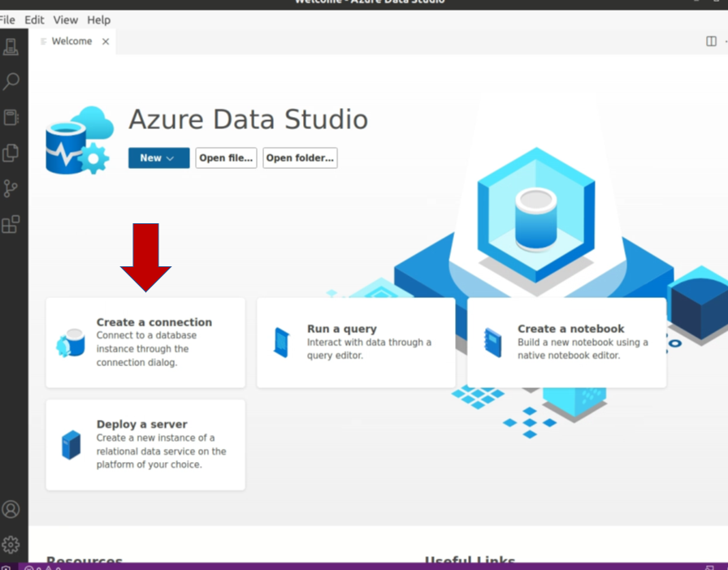Choose the Create a connection card
The image size is (728, 570).
145,343
